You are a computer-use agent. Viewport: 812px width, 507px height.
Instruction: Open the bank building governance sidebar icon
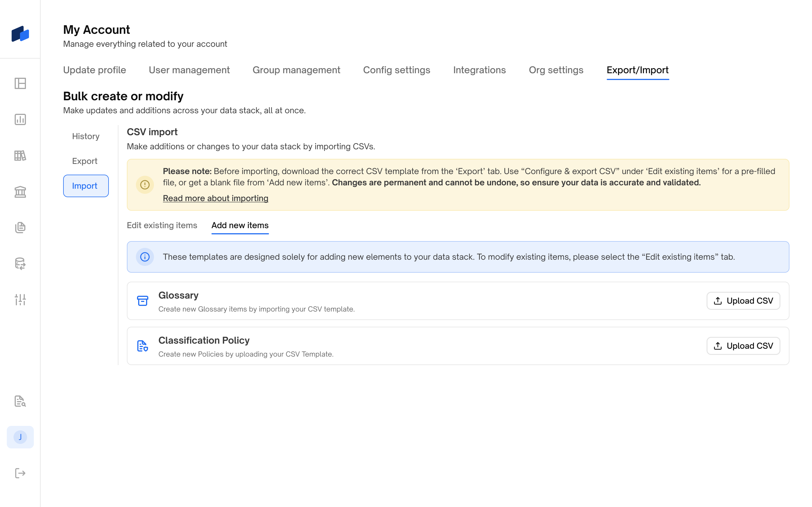point(20,192)
